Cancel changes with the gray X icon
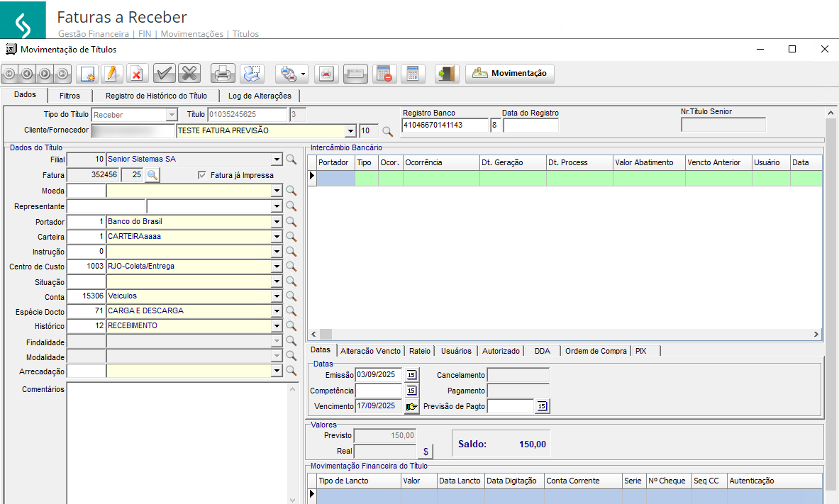The width and height of the screenshot is (839, 504). (189, 74)
